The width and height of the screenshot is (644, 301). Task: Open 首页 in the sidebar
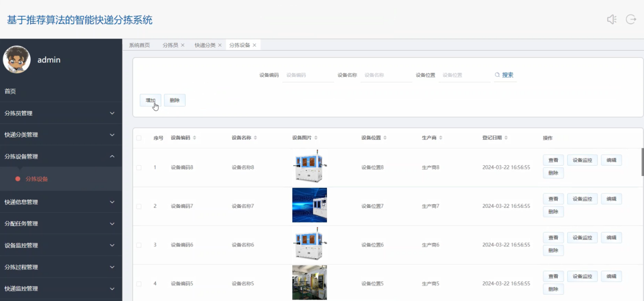(61, 91)
